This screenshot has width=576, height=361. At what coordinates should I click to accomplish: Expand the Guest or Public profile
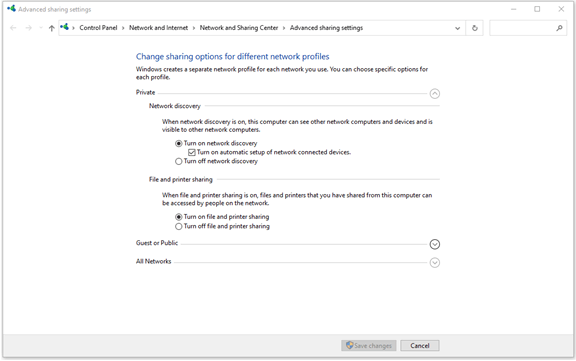435,244
